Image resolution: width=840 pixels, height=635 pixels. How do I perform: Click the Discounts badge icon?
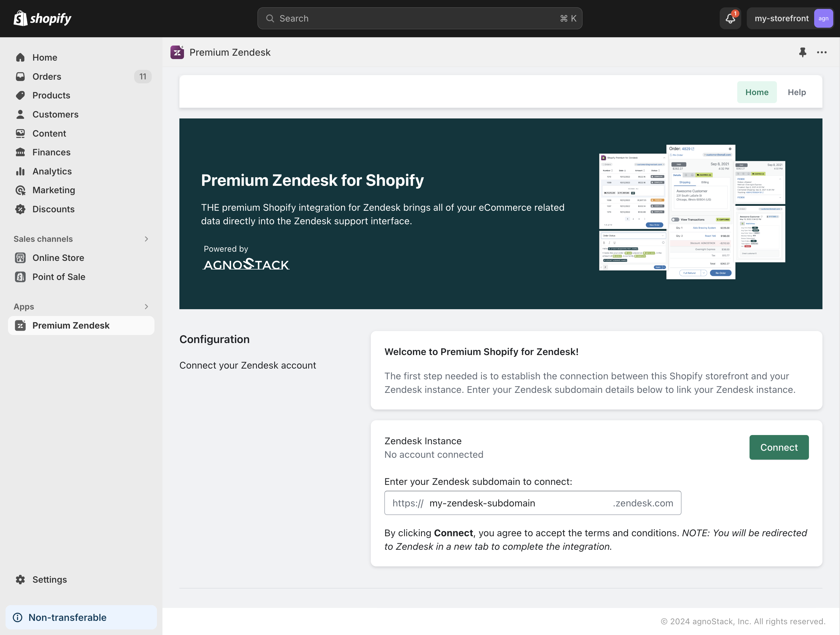click(21, 209)
